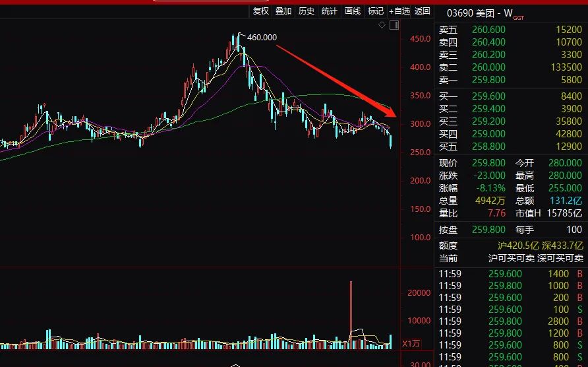Click the 额度 沪420.5亿 quota text
Screen dimensions: 588x367
coord(518,246)
